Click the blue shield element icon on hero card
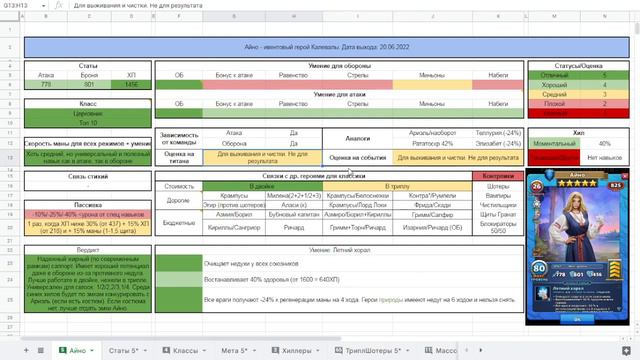640x360 pixels. coord(549,175)
